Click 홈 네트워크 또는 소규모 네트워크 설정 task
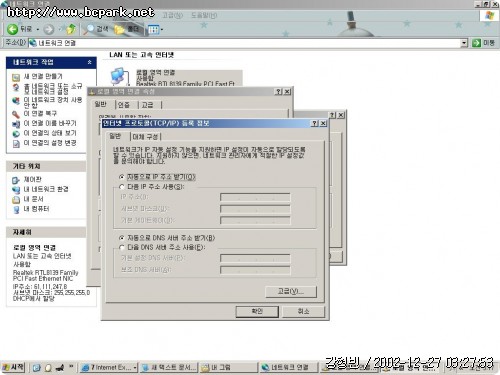500x375 pixels. (x=53, y=89)
